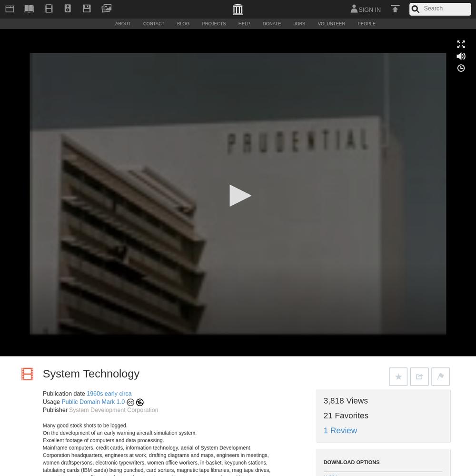The height and width of the screenshot is (476, 476).
Task: Open the About menu item
Action: click(123, 24)
